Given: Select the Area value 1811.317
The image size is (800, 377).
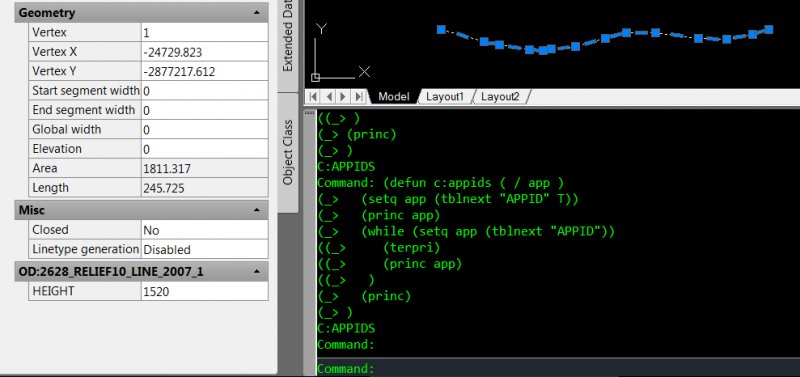Looking at the screenshot, I should click(x=204, y=168).
